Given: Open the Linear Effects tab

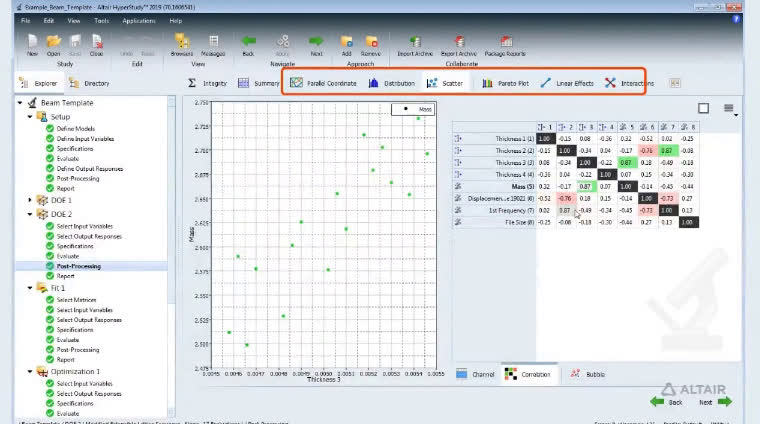Looking at the screenshot, I should [567, 83].
